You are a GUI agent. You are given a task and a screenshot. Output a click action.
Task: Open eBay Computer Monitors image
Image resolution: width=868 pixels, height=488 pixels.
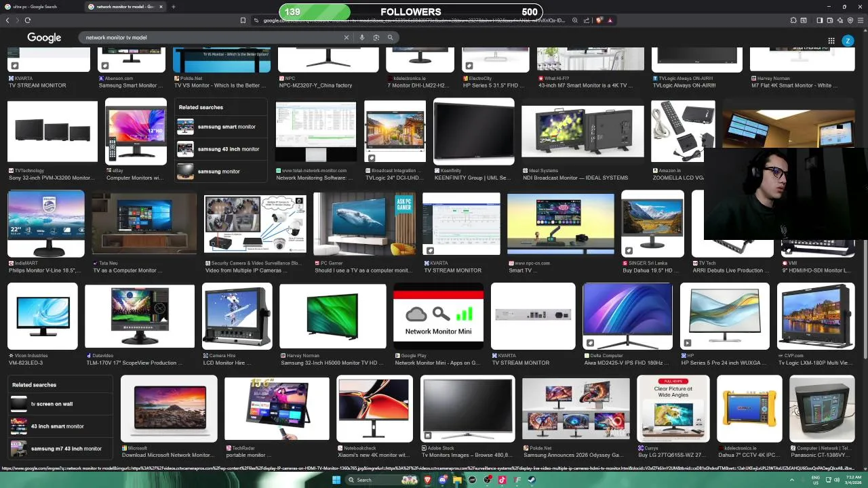coord(136,132)
